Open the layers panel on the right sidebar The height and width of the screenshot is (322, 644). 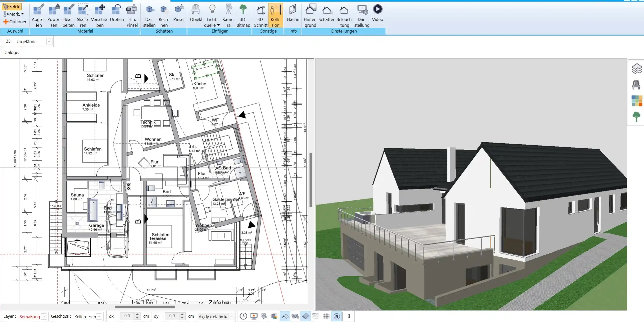pyautogui.click(x=637, y=68)
